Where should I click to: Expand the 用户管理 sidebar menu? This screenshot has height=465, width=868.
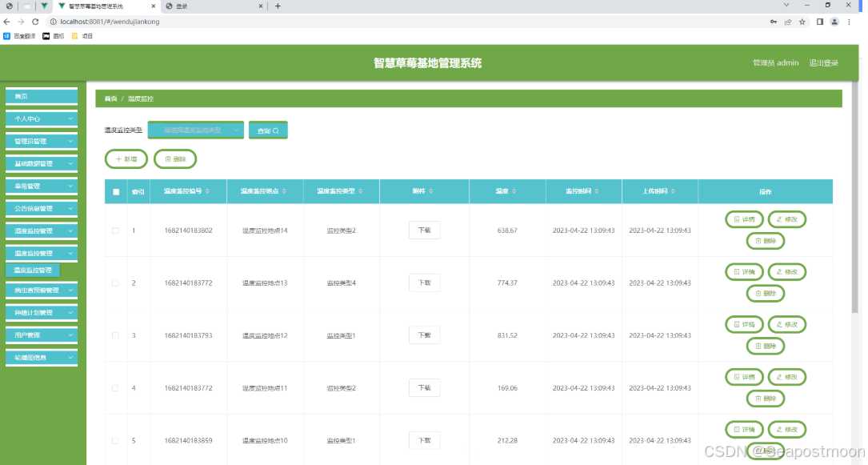pos(41,335)
